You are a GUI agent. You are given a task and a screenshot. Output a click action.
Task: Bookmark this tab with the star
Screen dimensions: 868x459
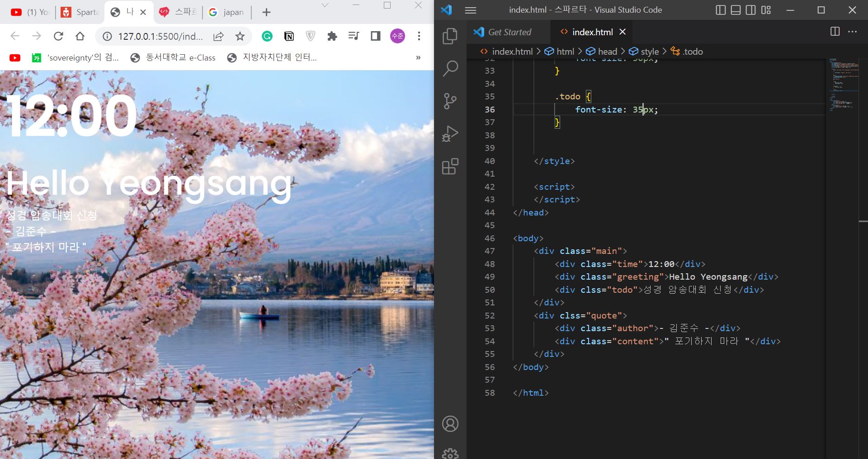[240, 36]
